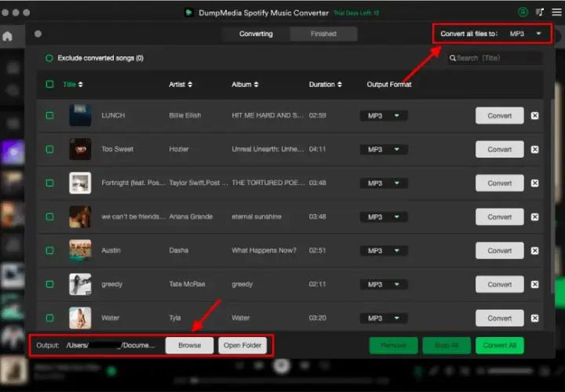
Task: Remove Austin row with X icon
Action: point(534,251)
